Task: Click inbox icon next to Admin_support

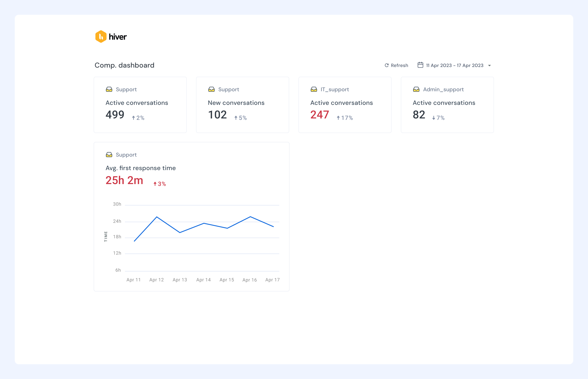Action: tap(416, 89)
